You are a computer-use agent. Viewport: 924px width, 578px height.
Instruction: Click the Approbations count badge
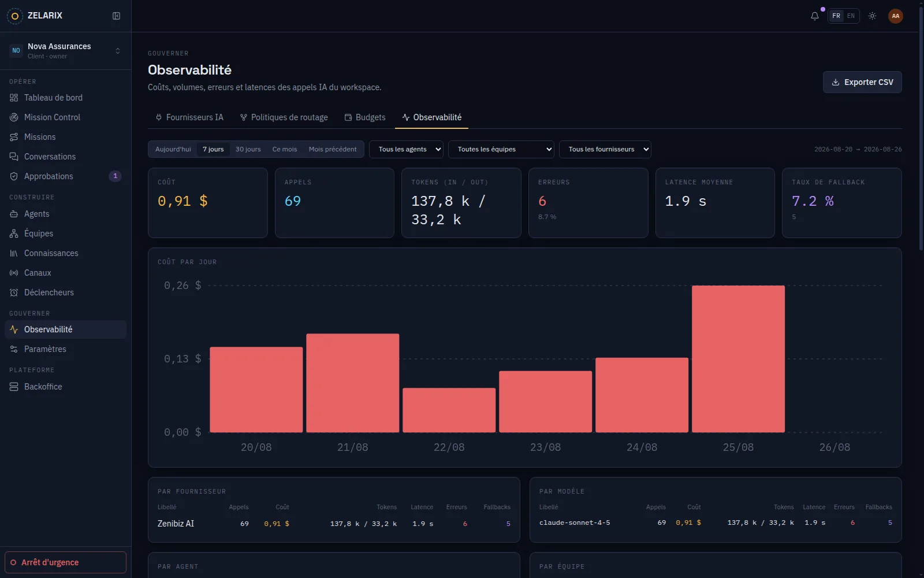(115, 176)
